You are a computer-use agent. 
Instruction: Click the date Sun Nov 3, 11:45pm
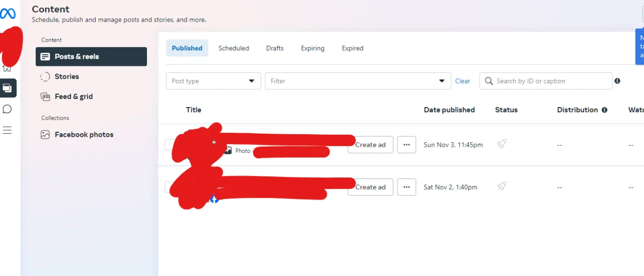point(453,145)
